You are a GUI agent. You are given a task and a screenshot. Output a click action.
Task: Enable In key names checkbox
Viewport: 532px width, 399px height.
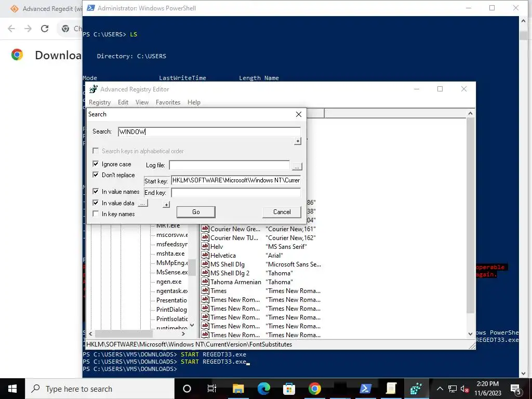(96, 214)
